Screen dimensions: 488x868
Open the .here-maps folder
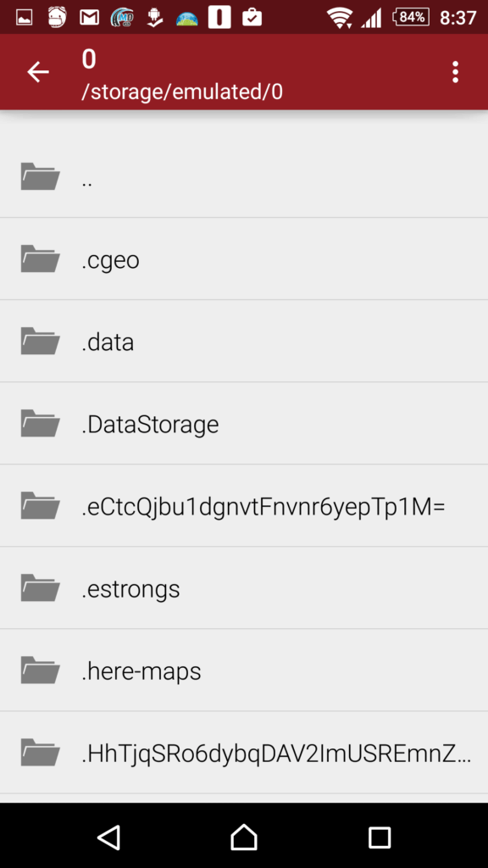[244, 670]
